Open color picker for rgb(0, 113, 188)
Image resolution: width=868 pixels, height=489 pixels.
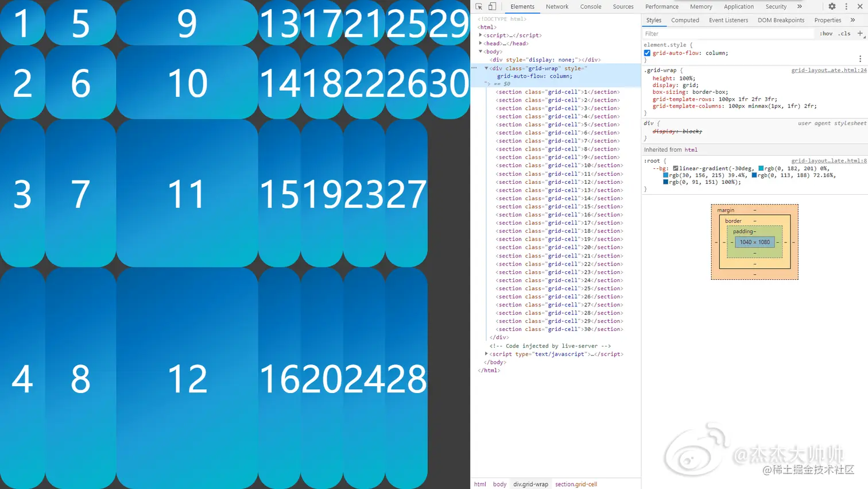tap(754, 175)
